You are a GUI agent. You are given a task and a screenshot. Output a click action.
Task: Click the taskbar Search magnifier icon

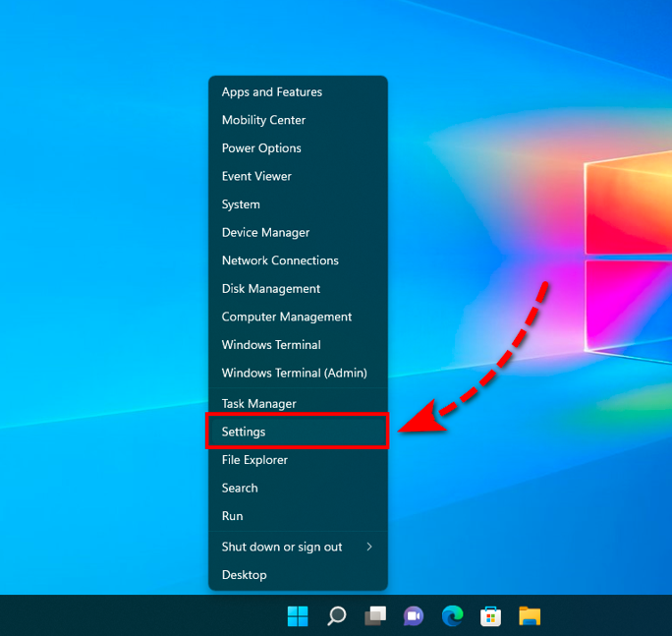coord(336,615)
